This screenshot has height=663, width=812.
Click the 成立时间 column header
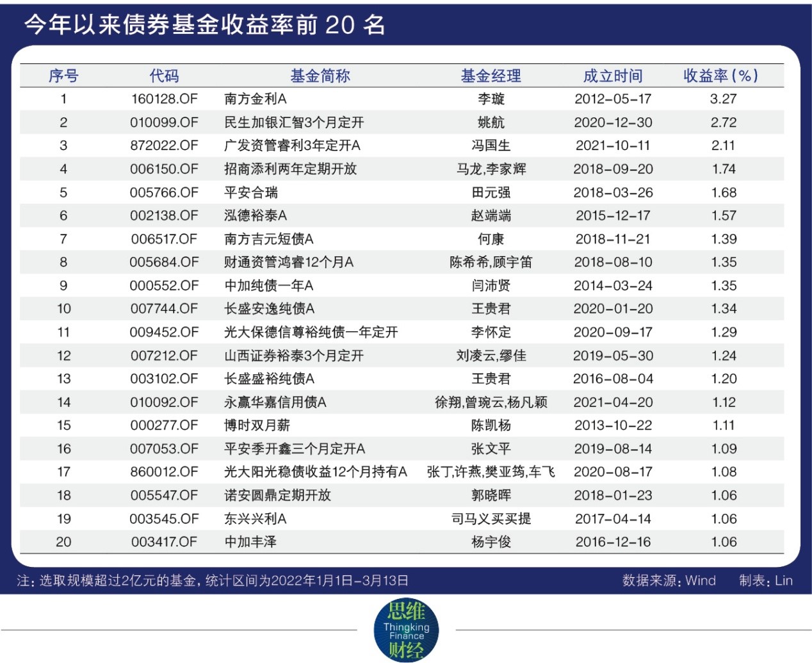[x=613, y=76]
